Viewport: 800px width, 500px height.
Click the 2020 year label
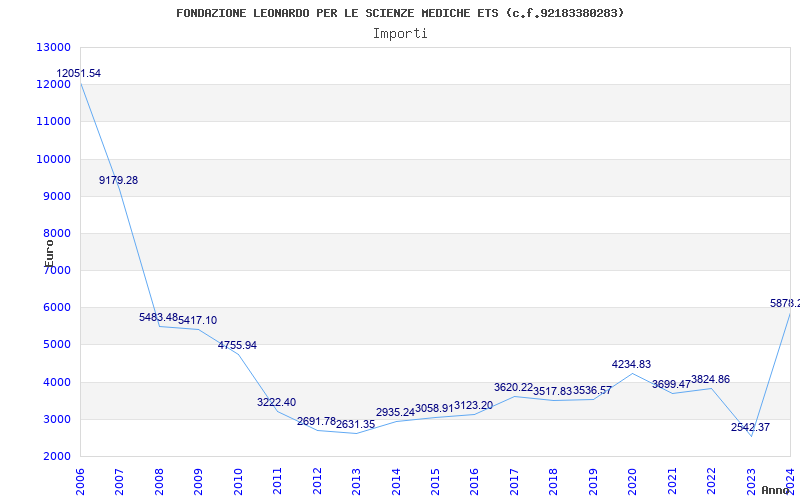coord(633,482)
